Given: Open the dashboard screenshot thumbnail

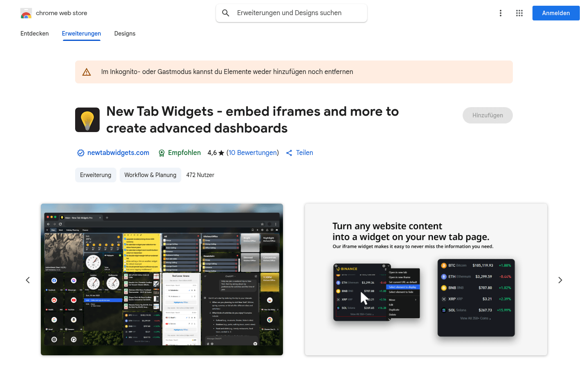Looking at the screenshot, I should 162,280.
